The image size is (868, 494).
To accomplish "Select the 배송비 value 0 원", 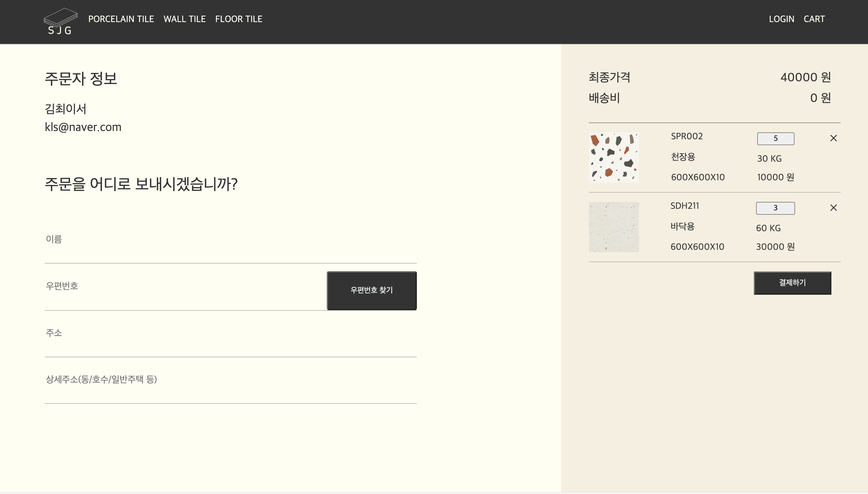I will (820, 98).
